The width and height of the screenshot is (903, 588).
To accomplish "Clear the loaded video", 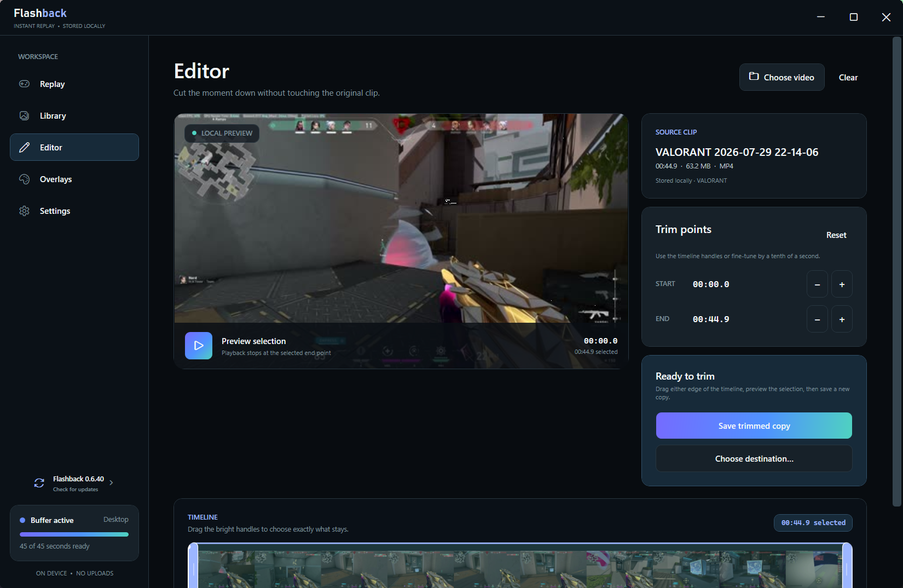I will click(848, 77).
